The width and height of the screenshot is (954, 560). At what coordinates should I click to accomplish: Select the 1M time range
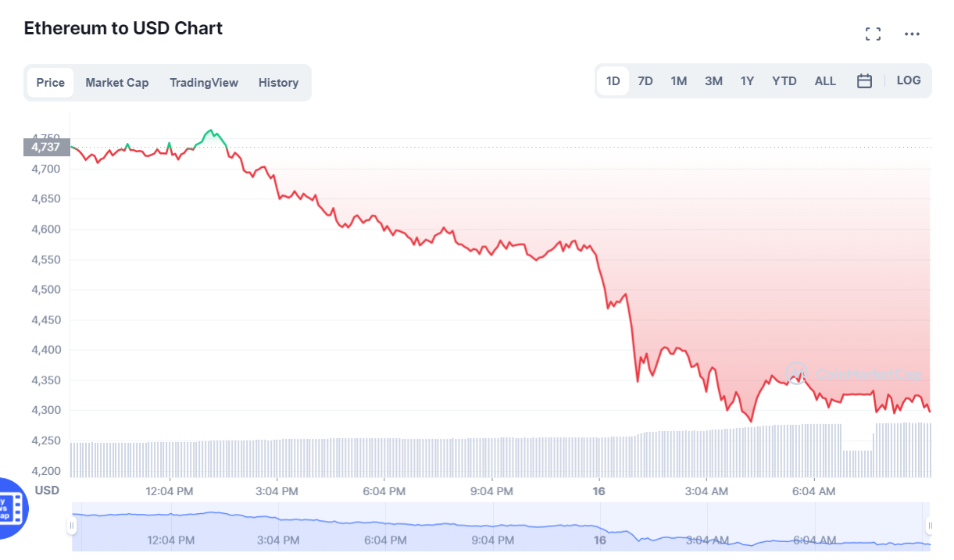(678, 80)
